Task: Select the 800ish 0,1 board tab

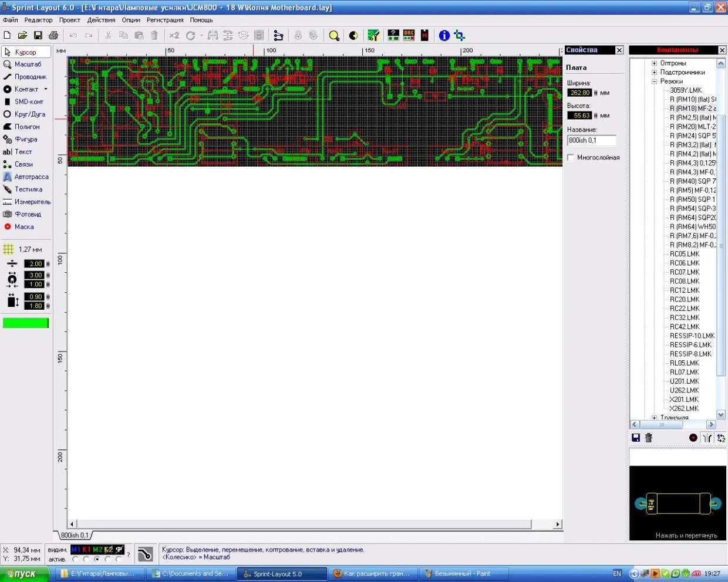Action: click(x=75, y=535)
